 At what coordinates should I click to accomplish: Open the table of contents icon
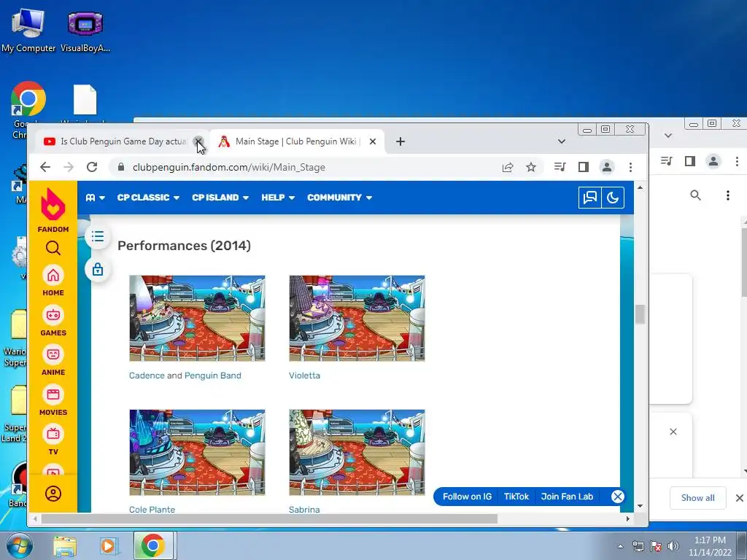point(98,236)
